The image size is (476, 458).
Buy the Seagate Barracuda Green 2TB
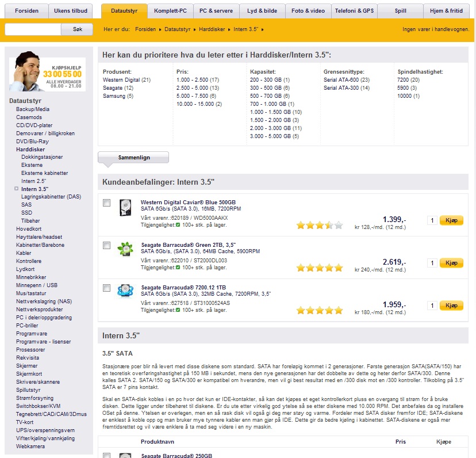point(451,263)
